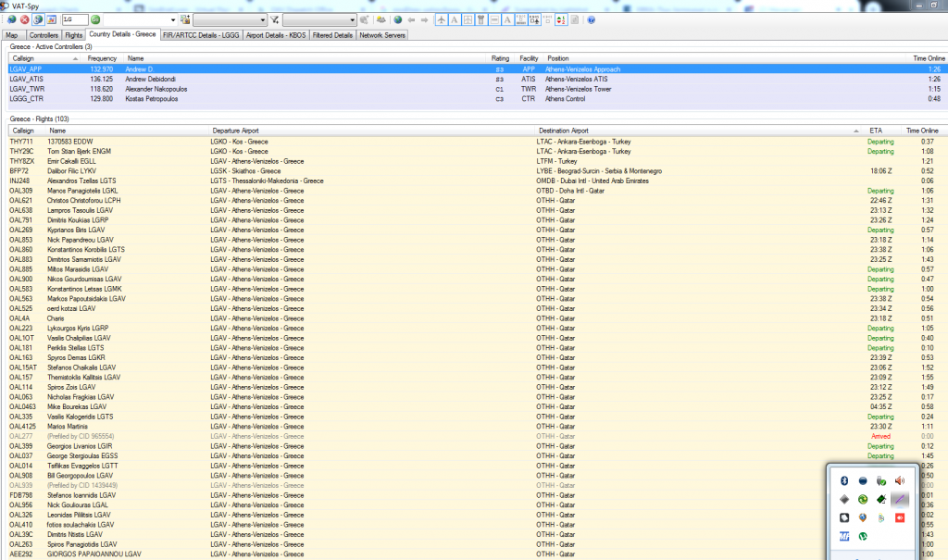Click sort arrow on controllers Callsign column
The width and height of the screenshot is (948, 560).
[x=75, y=58]
